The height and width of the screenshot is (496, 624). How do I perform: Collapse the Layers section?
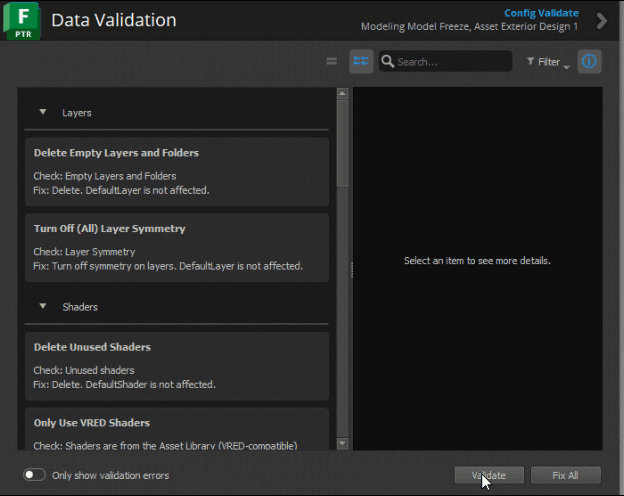tap(43, 112)
